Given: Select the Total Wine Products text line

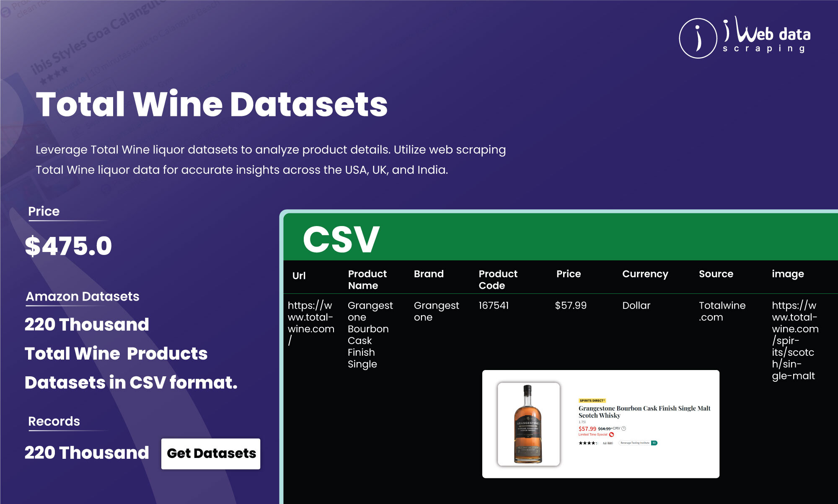Looking at the screenshot, I should pyautogui.click(x=116, y=354).
